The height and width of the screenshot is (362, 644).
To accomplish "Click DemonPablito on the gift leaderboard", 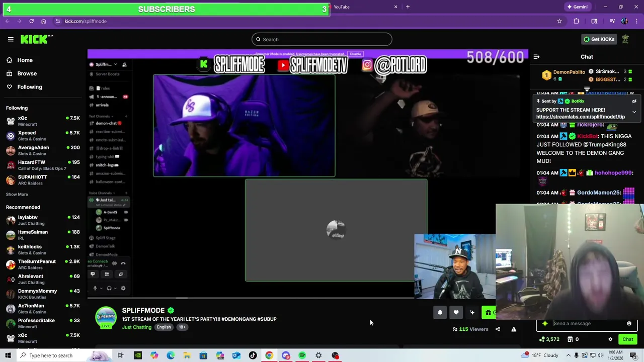I will click(569, 72).
